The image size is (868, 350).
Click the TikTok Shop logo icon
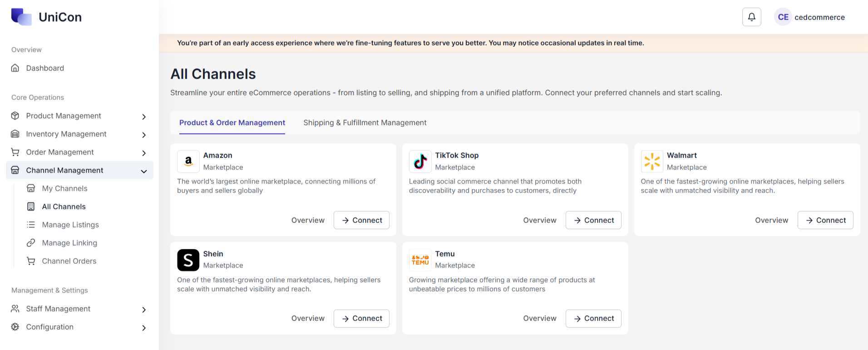coord(420,162)
